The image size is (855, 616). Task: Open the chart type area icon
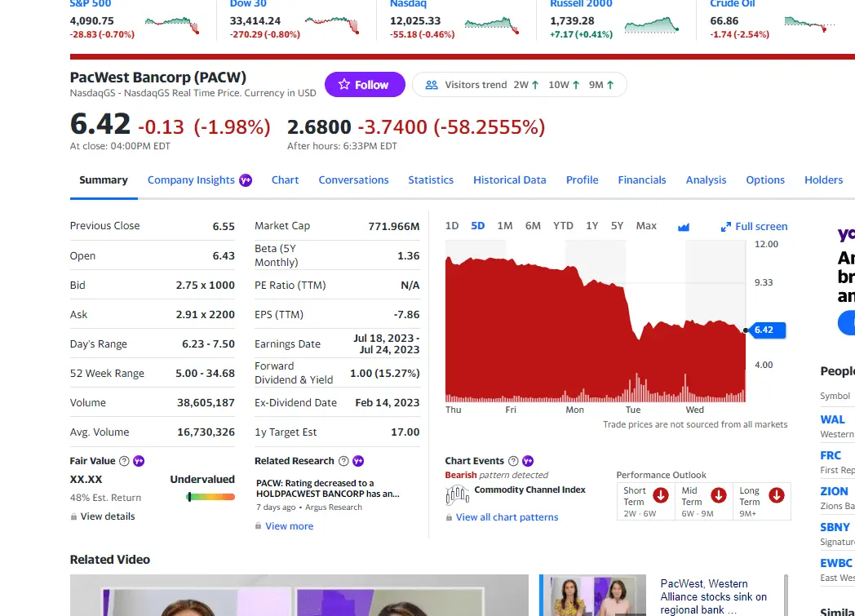click(x=684, y=227)
